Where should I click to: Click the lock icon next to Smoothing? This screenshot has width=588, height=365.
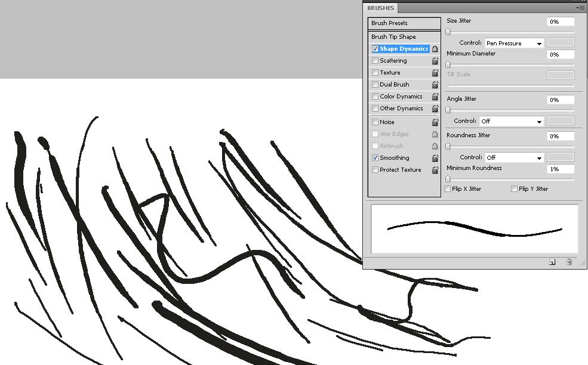click(x=435, y=158)
